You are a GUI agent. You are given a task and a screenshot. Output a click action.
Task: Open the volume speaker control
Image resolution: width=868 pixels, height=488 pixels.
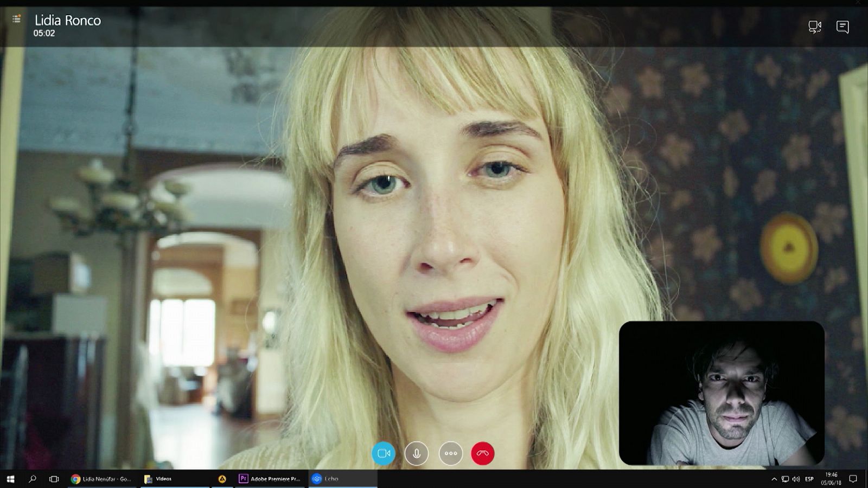[x=796, y=479]
